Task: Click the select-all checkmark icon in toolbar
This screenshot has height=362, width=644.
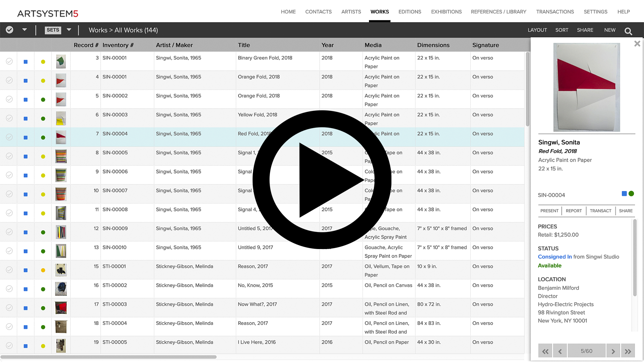Action: (x=9, y=29)
